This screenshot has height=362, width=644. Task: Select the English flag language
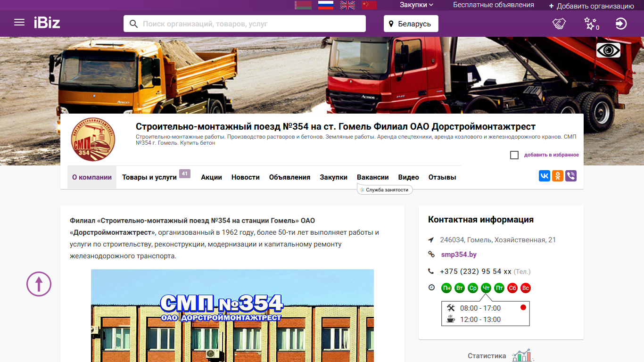pos(347,5)
